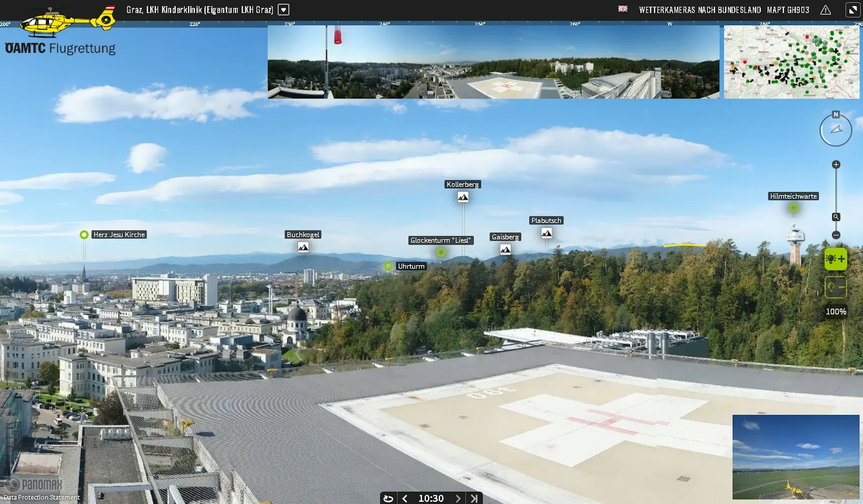Click the Herz Jesu Kirche label
The image size is (863, 504).
[119, 235]
